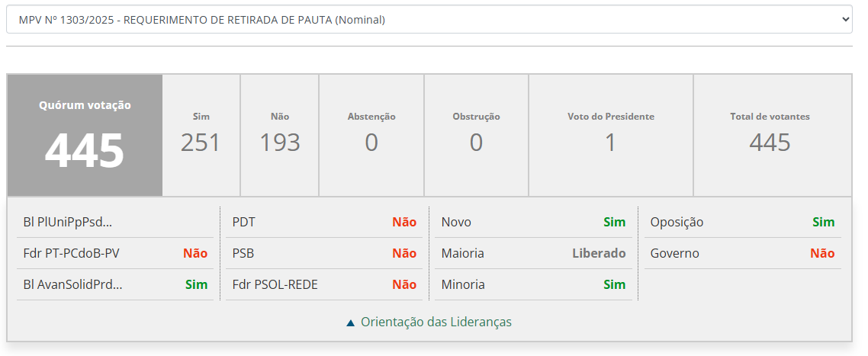
Task: Click the Total de votantes tile
Action: [770, 135]
